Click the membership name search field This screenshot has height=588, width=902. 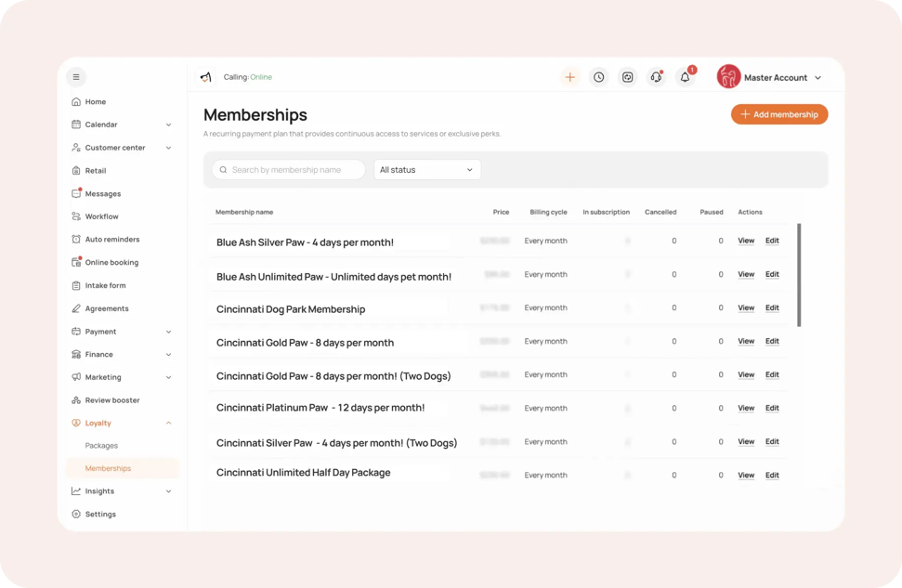pyautogui.click(x=288, y=170)
